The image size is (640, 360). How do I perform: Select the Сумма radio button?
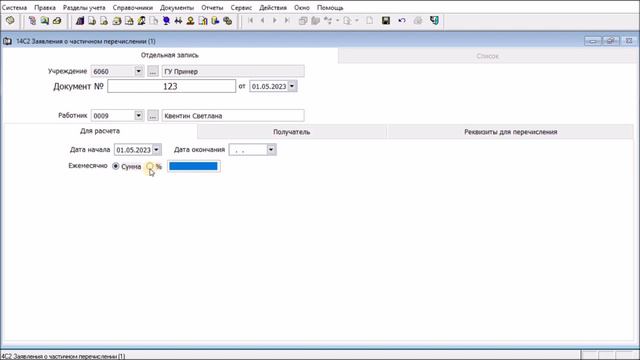tap(116, 166)
